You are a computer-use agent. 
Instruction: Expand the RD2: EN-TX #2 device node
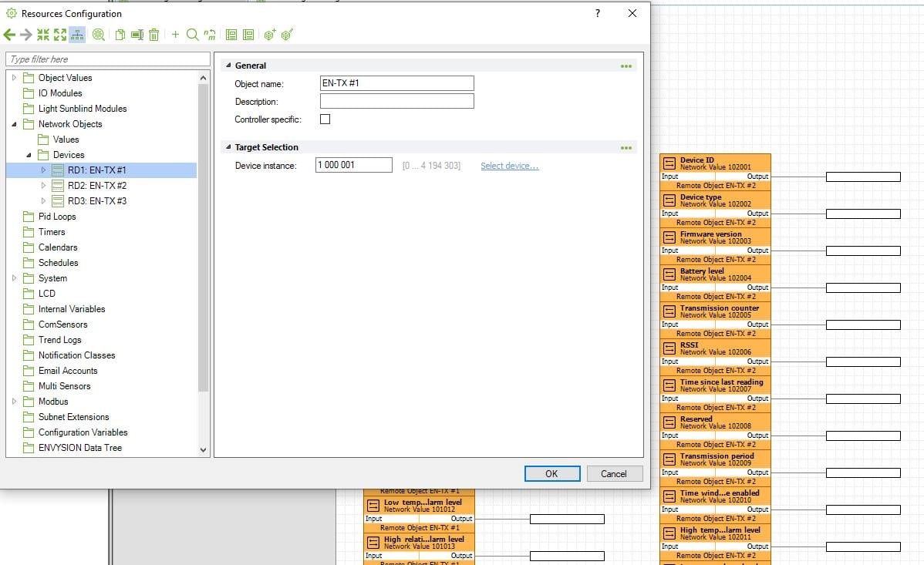click(x=43, y=186)
